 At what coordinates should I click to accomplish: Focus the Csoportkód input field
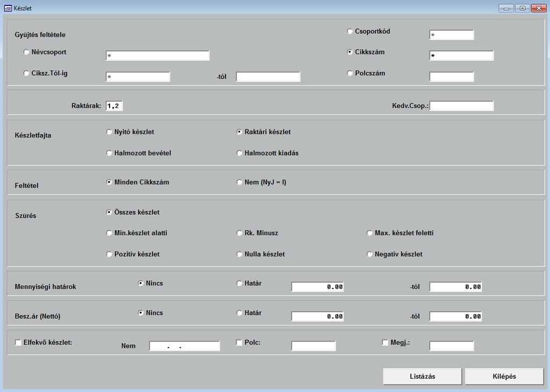451,35
